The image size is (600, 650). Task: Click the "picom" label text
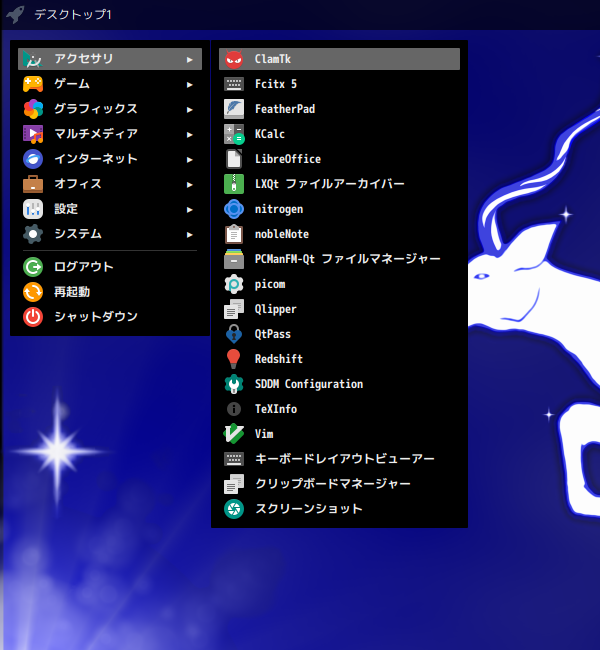270,285
